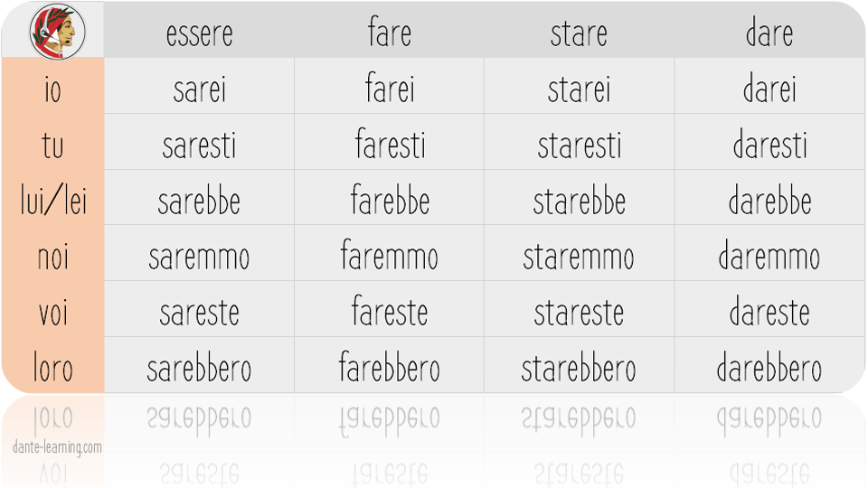Select the voi pronoun row label
Screen dimensions: 868x488
coord(53,313)
